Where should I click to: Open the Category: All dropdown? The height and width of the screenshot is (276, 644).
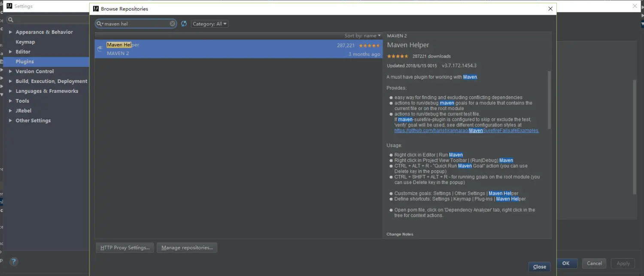coord(210,24)
